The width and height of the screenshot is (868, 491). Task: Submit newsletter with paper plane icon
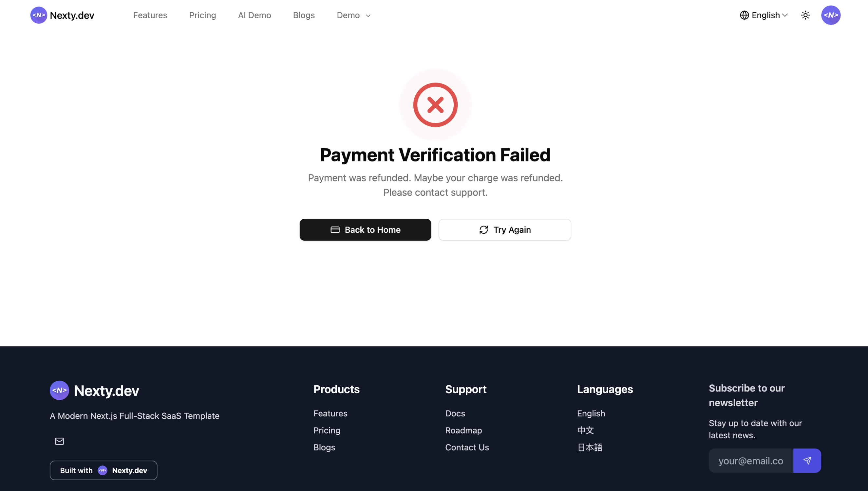807,461
